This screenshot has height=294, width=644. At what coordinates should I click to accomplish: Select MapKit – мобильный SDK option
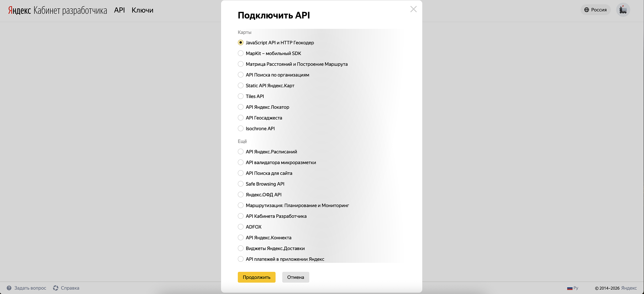(240, 53)
